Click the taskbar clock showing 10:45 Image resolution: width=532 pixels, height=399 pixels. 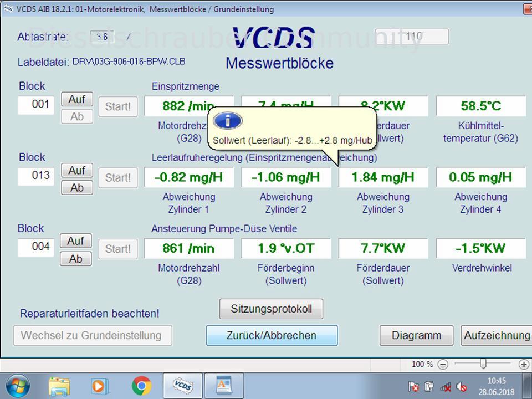pyautogui.click(x=497, y=381)
